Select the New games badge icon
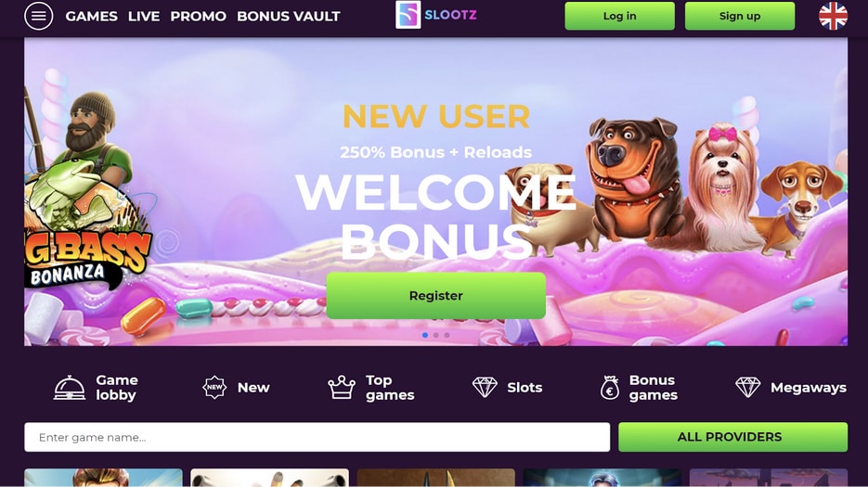Viewport: 868px width, 487px height. click(x=214, y=388)
